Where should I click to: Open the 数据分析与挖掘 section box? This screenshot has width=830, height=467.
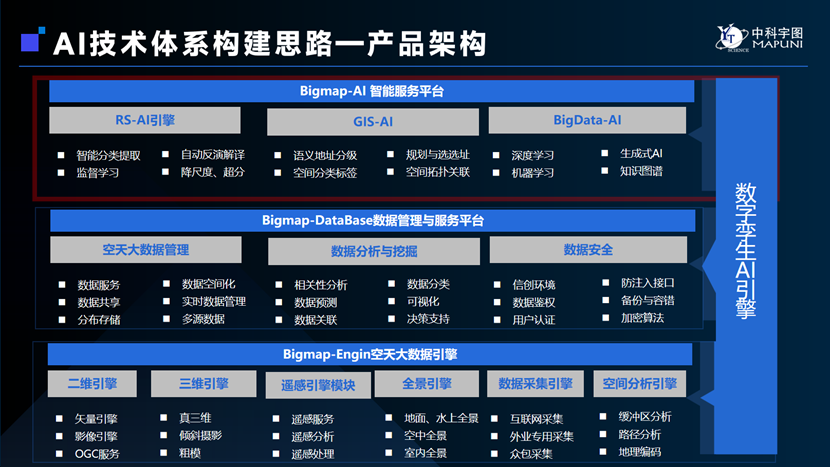click(373, 251)
